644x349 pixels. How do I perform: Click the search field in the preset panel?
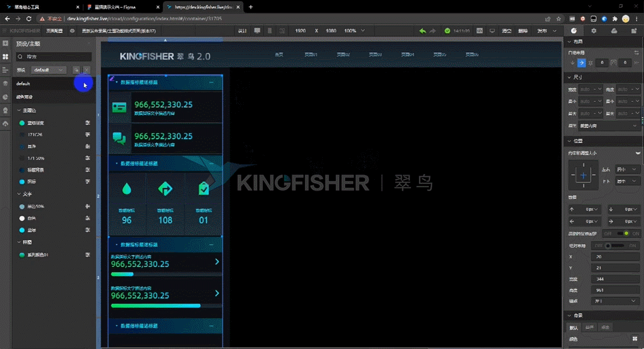(x=54, y=56)
